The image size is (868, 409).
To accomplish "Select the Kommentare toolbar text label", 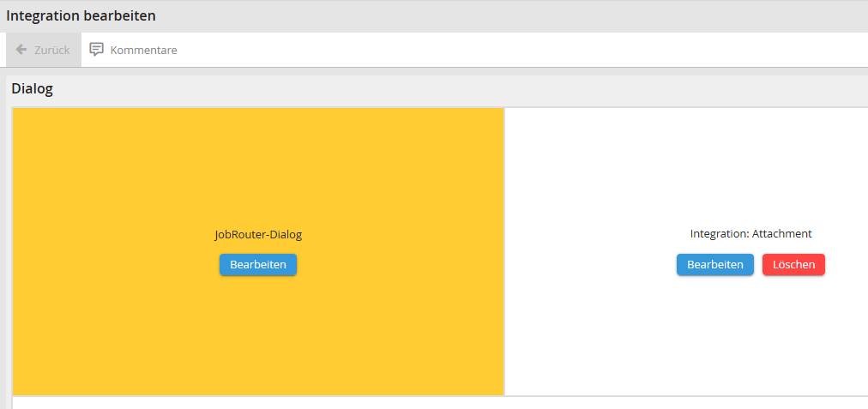I will pyautogui.click(x=143, y=50).
